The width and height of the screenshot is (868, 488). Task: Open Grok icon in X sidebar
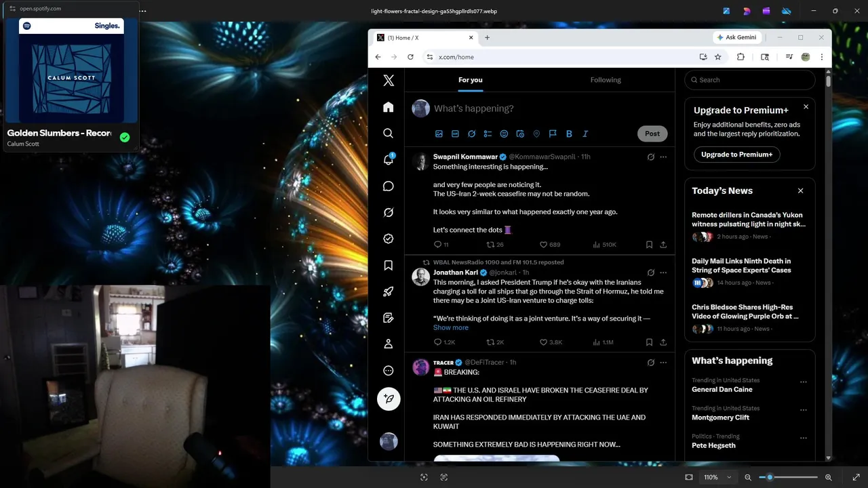(389, 213)
